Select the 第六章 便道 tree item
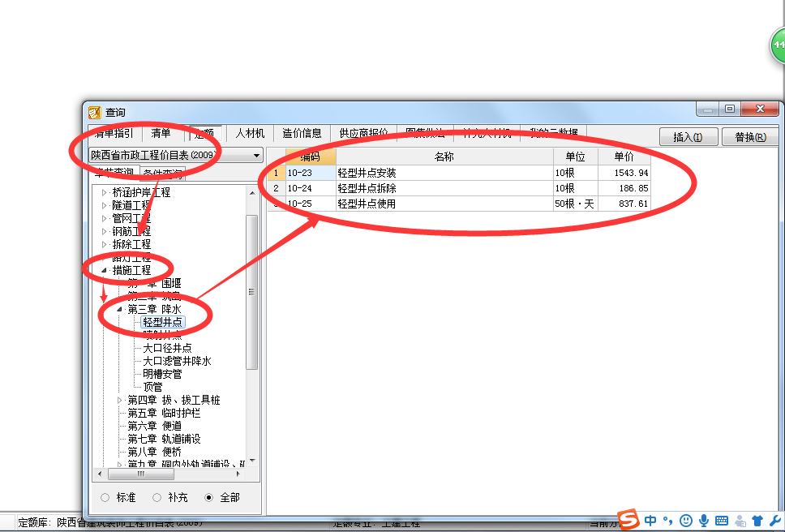This screenshot has width=785, height=532. pyautogui.click(x=154, y=426)
